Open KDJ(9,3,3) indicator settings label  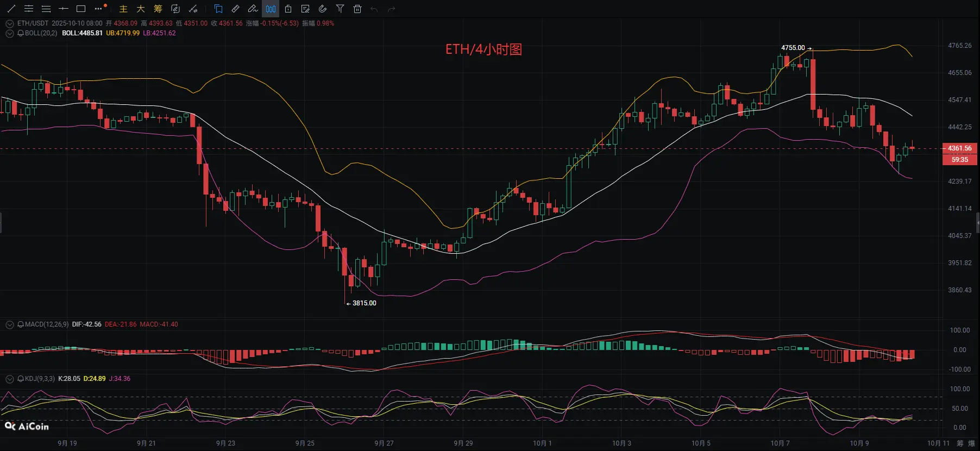[x=40, y=379]
